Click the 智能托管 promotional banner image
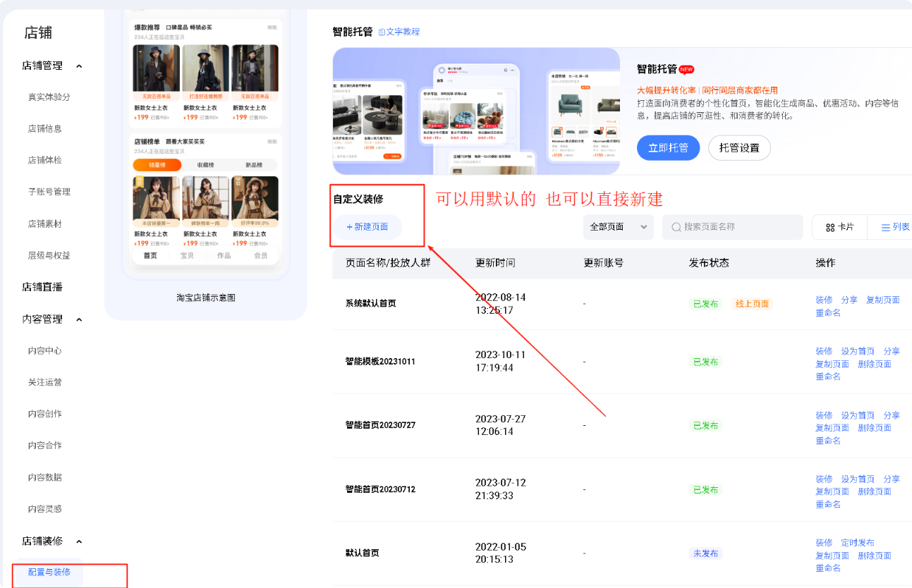The width and height of the screenshot is (912, 588). tap(476, 111)
